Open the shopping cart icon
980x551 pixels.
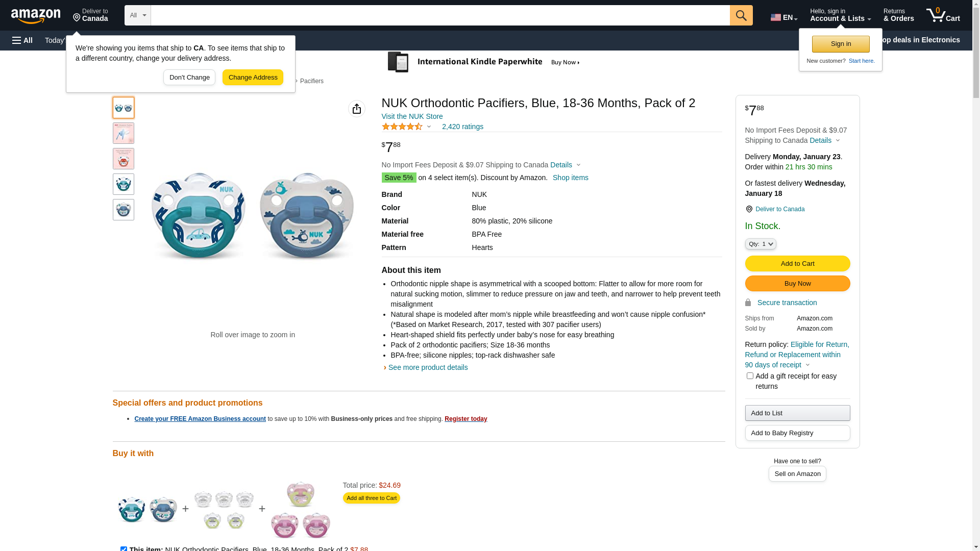click(943, 15)
